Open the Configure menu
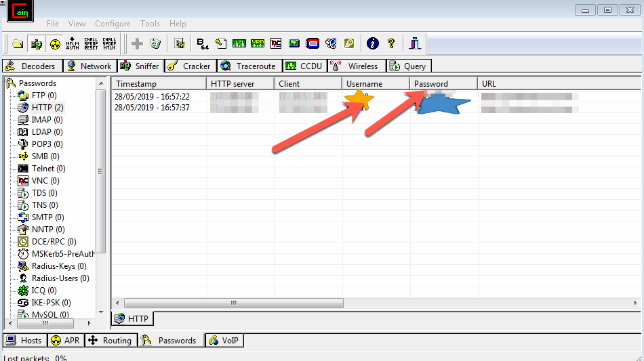The height and width of the screenshot is (361, 644). point(113,24)
